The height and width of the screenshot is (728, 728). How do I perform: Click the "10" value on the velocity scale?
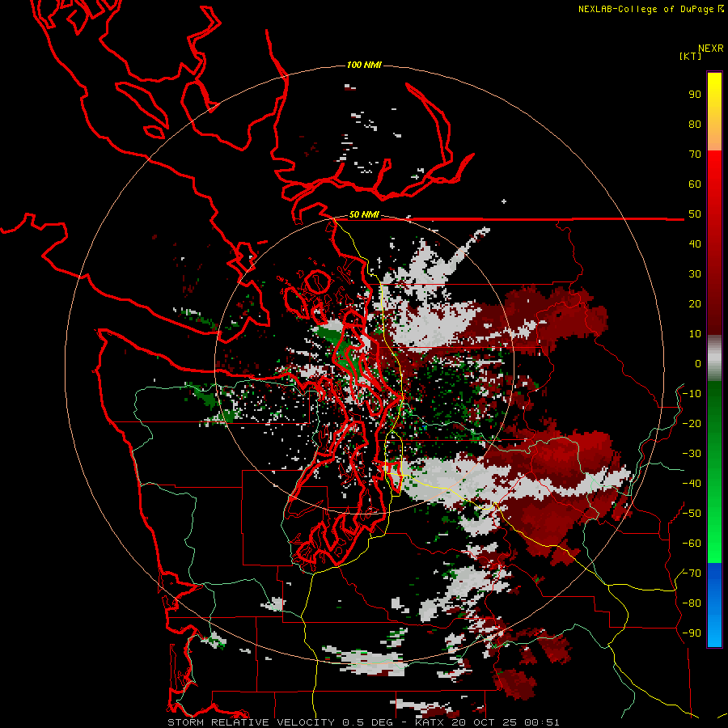[695, 334]
